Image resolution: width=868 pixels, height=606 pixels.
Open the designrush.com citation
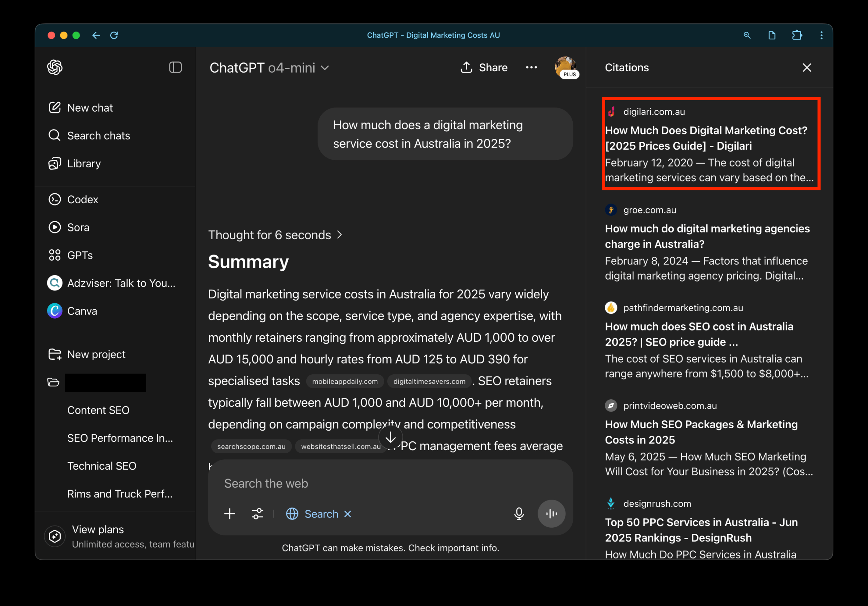(x=710, y=528)
